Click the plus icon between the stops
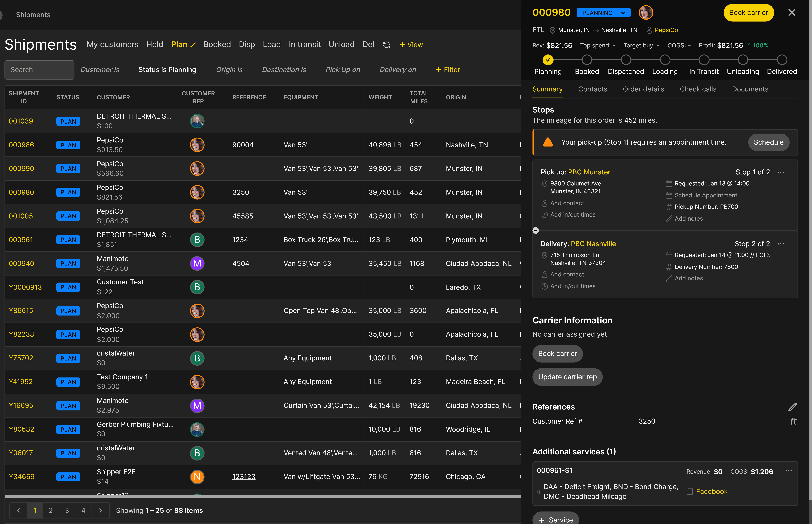 click(x=536, y=231)
